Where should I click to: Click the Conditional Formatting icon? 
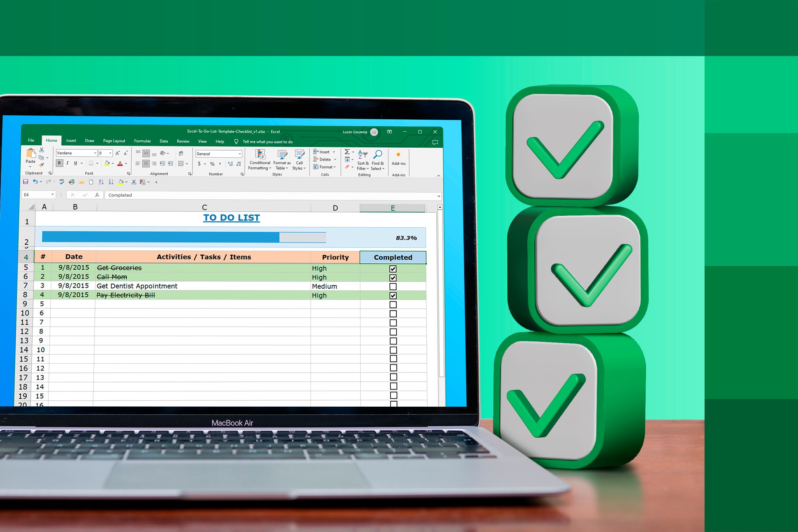click(x=260, y=162)
